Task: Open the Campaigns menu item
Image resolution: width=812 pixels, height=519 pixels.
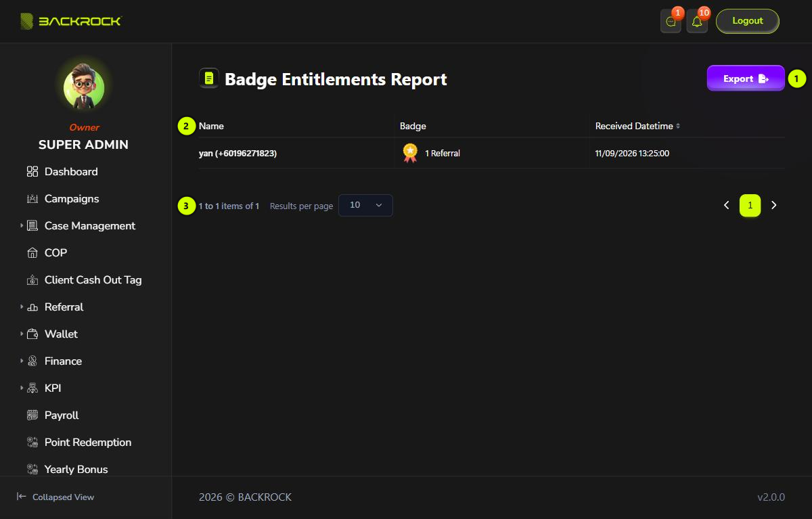Action: (x=72, y=199)
